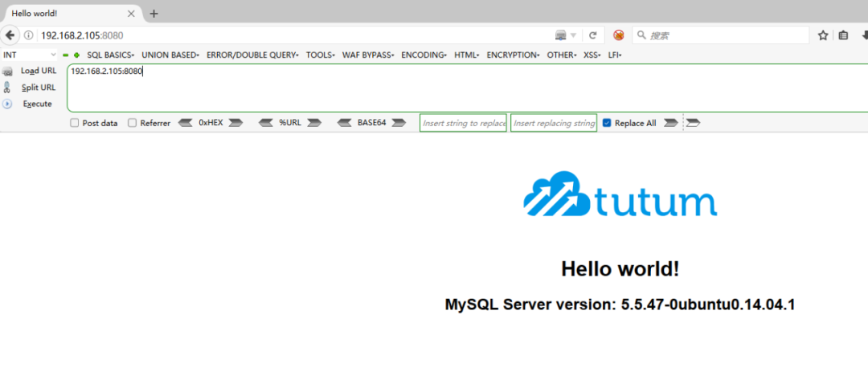
Task: Click the Hello world! page heading
Action: (620, 269)
